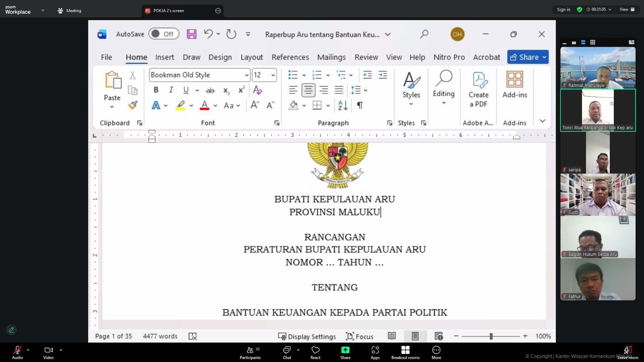Expand the font name dropdown
This screenshot has width=644, height=362.
[x=246, y=75]
